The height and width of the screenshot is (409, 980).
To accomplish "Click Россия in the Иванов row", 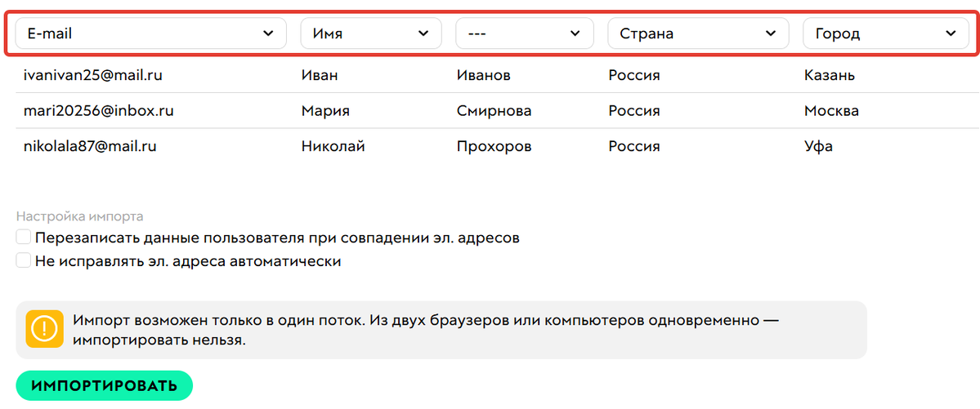I will click(634, 76).
